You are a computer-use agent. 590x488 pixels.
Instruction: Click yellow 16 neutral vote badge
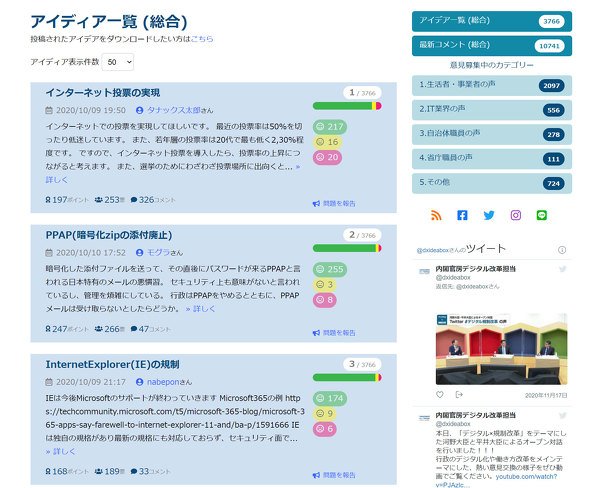point(327,142)
